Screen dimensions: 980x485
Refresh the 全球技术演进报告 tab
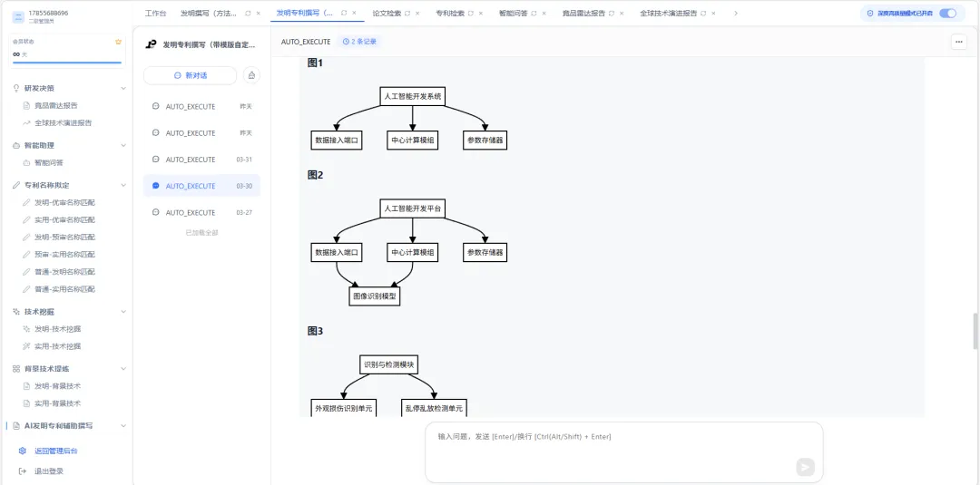704,13
